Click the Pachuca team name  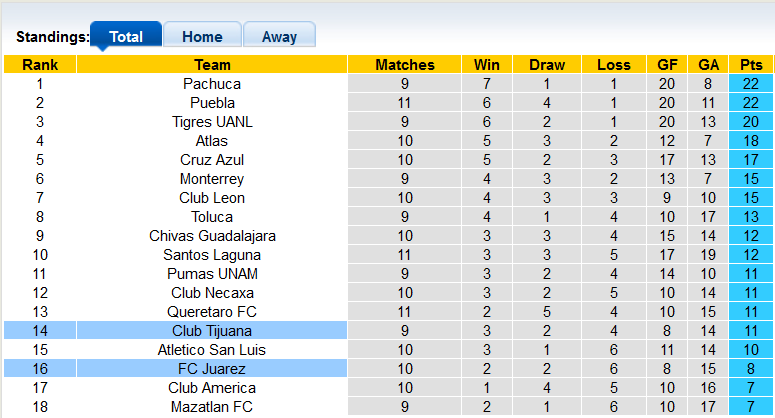click(212, 84)
